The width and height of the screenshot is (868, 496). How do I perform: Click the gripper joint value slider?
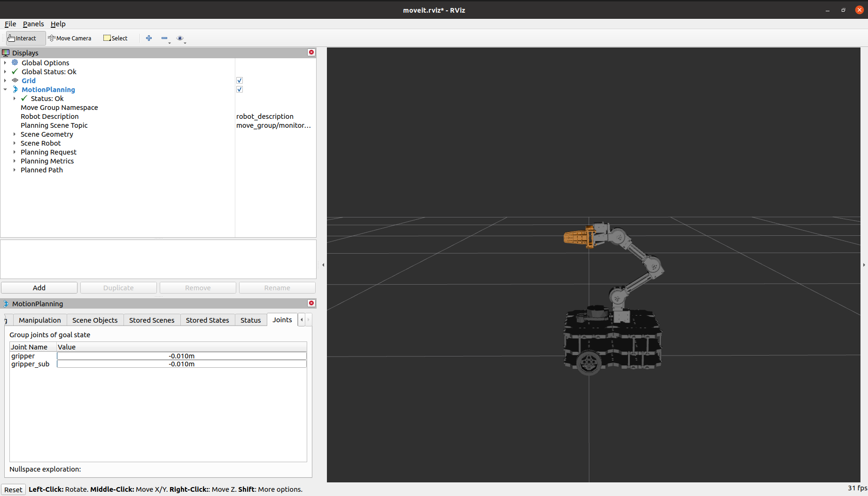coord(181,356)
